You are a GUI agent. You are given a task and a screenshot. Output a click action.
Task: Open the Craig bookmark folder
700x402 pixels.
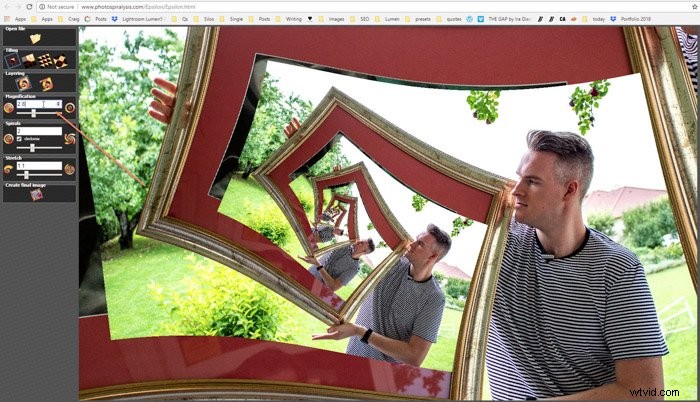pos(69,19)
